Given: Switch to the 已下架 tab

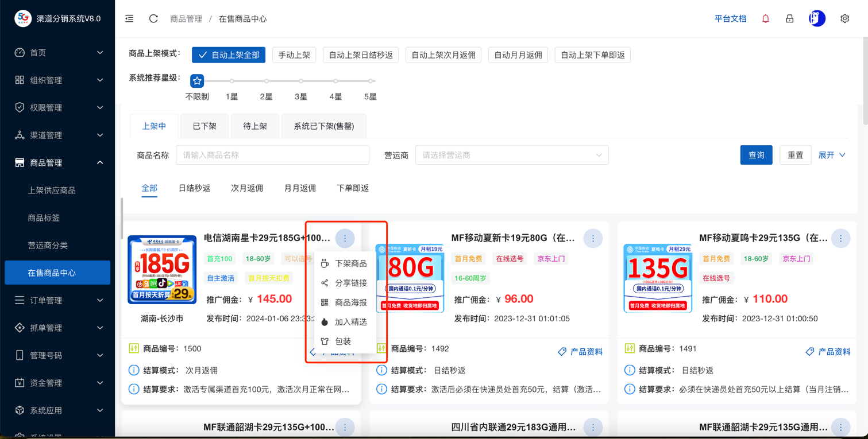Looking at the screenshot, I should (x=205, y=126).
